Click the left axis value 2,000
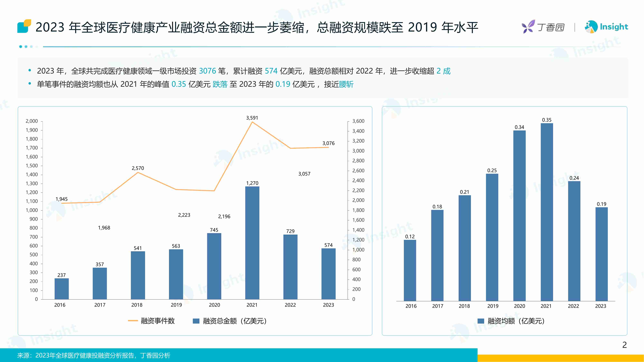 click(32, 121)
